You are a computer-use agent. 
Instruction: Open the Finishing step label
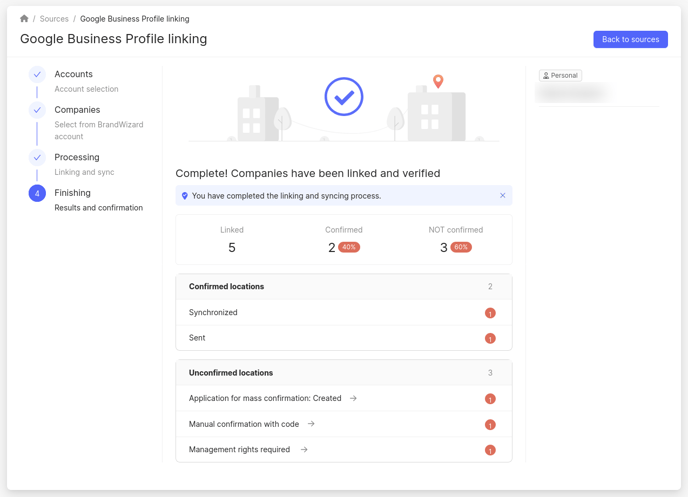coord(72,193)
